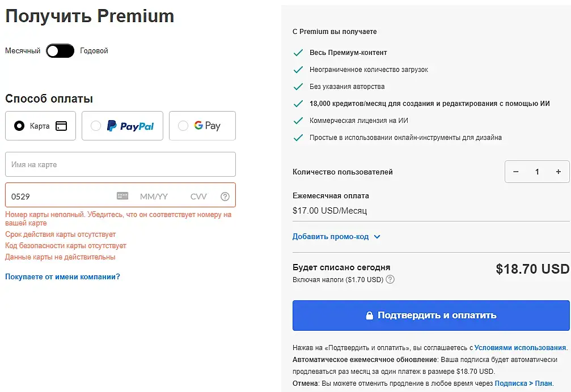
Task: Decrease user count with minus button
Action: click(516, 172)
